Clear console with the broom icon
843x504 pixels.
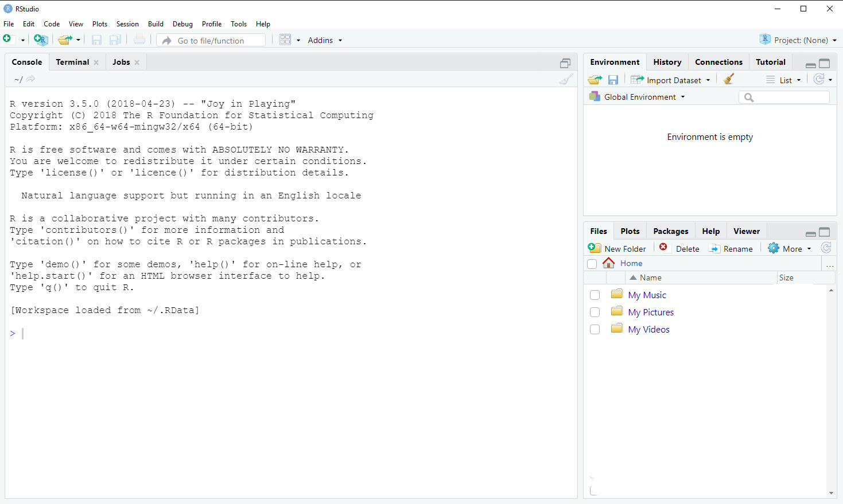[566, 79]
